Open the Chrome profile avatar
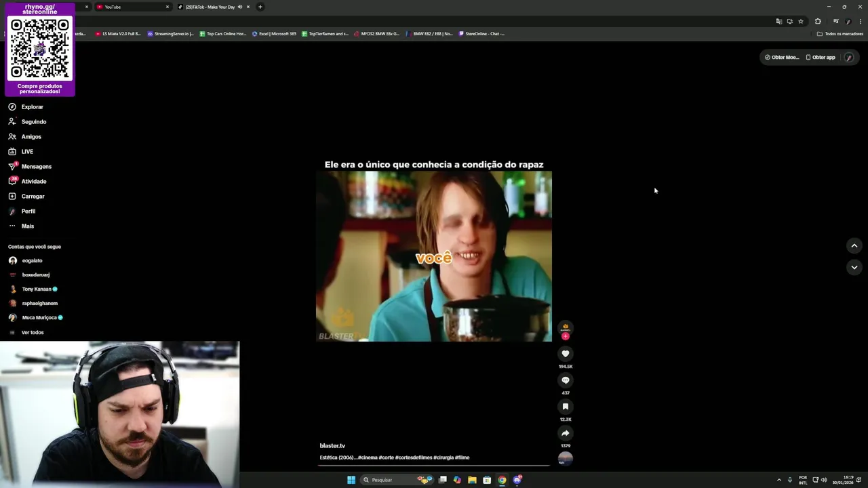 click(x=848, y=22)
